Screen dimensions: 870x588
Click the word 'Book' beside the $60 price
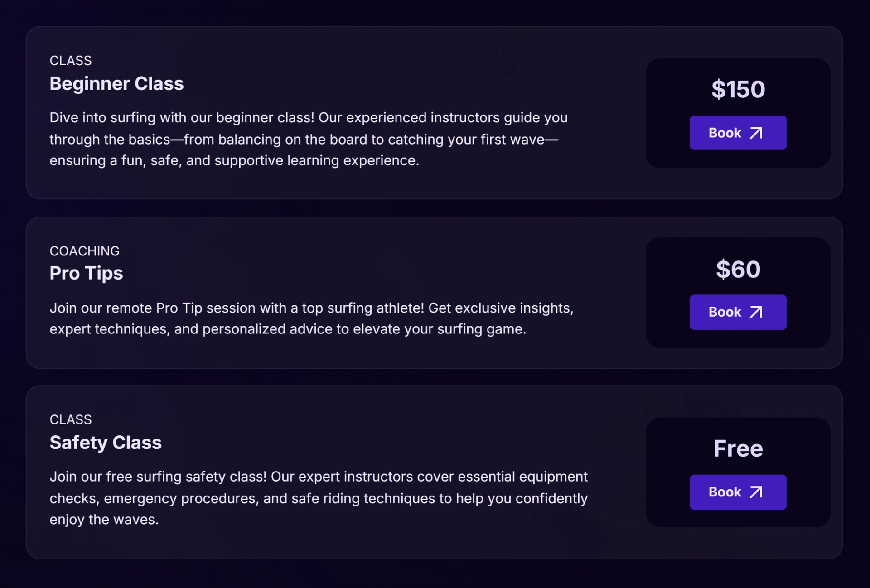coord(725,312)
